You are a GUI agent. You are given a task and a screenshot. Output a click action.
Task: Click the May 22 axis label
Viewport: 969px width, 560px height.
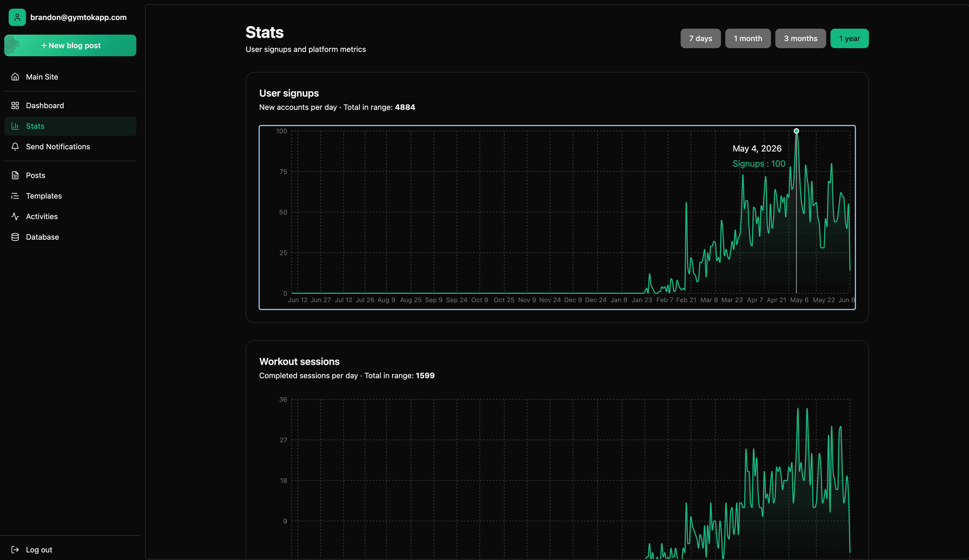click(x=824, y=300)
